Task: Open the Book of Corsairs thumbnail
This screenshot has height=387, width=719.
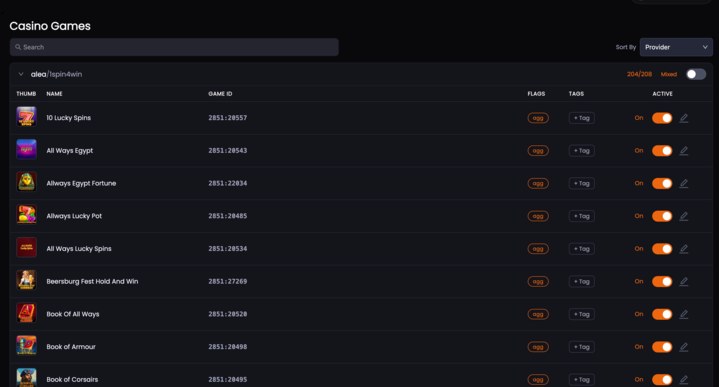Action: (26, 377)
